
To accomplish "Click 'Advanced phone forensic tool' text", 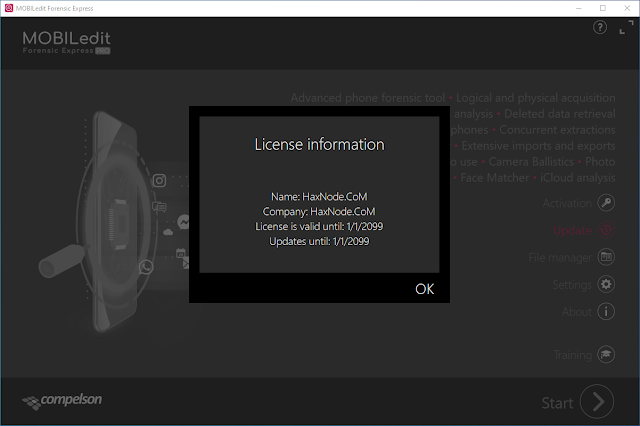I will coord(367,98).
